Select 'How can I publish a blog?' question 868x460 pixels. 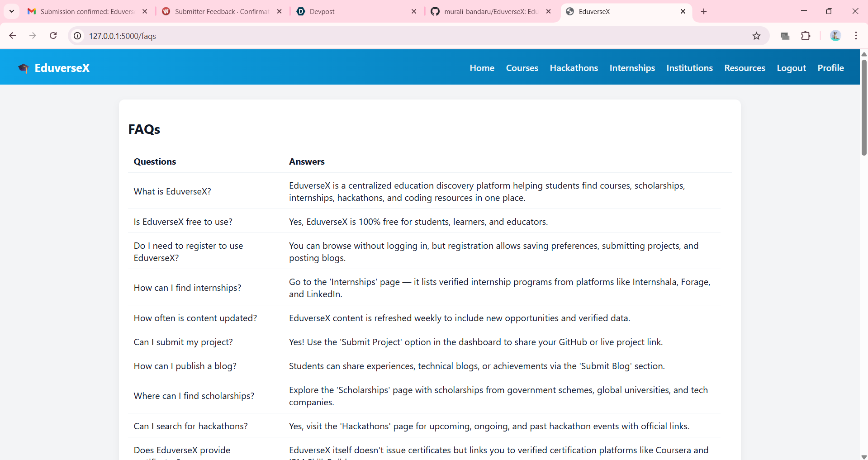tap(185, 366)
